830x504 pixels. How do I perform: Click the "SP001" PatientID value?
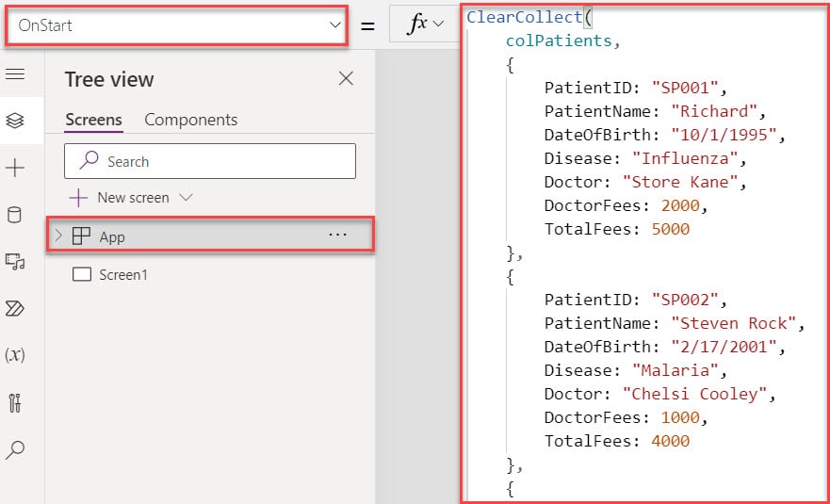coord(684,88)
